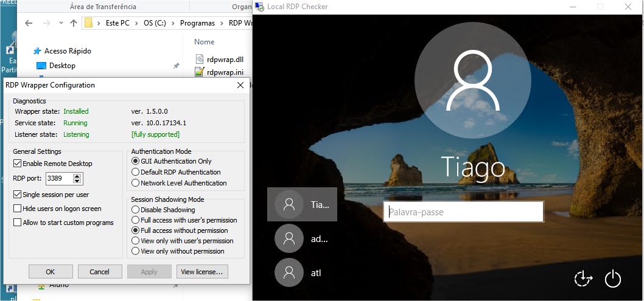Viewport: 644px width, 301px height.
Task: Open the Ease of Access icon
Action: coord(583,279)
